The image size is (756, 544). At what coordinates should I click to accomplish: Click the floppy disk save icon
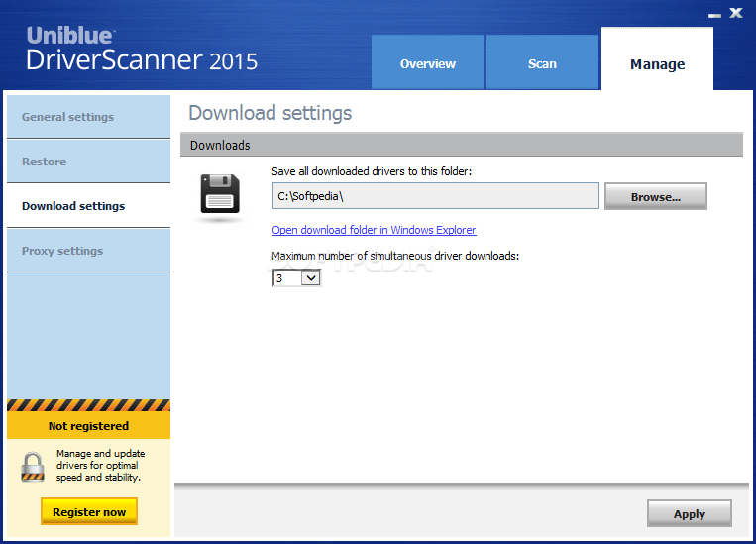220,194
